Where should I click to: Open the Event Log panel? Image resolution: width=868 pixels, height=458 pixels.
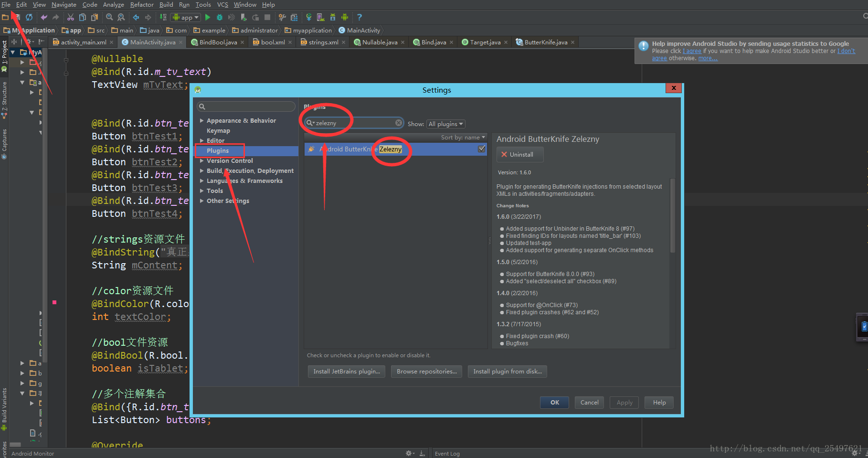447,454
